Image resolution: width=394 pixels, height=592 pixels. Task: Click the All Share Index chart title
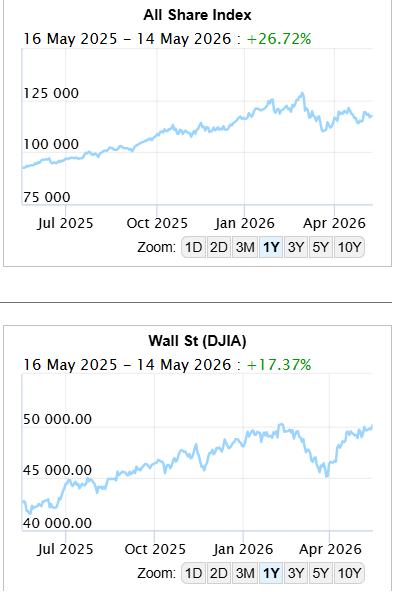coord(197,15)
